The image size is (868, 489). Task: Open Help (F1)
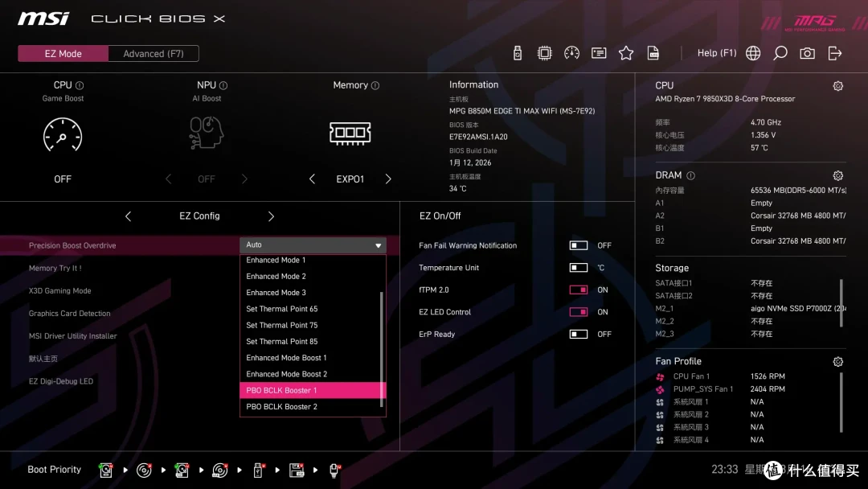717,53
